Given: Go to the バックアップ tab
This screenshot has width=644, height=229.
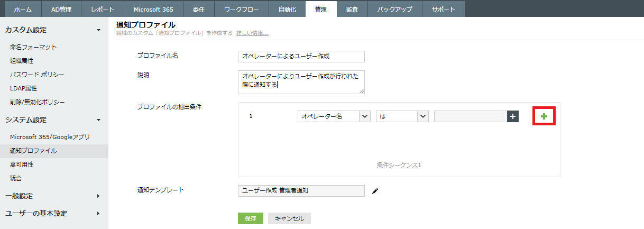Looking at the screenshot, I should pos(395,9).
